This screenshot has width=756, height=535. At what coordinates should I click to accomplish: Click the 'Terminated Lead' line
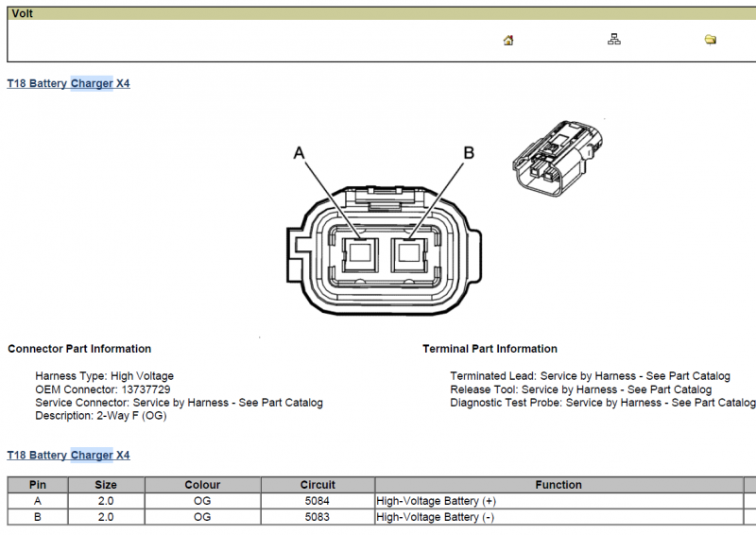pyautogui.click(x=590, y=376)
